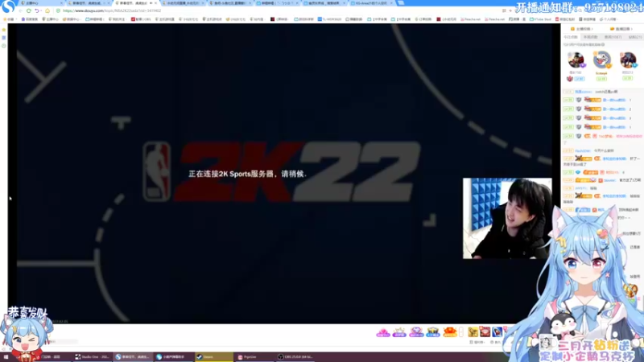The image size is (644, 362).
Task: Click the douyu.com URL address field
Action: (x=112, y=10)
